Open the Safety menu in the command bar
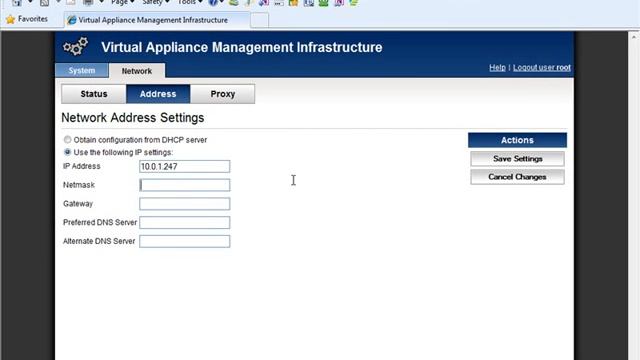640x360 pixels. 156,2
